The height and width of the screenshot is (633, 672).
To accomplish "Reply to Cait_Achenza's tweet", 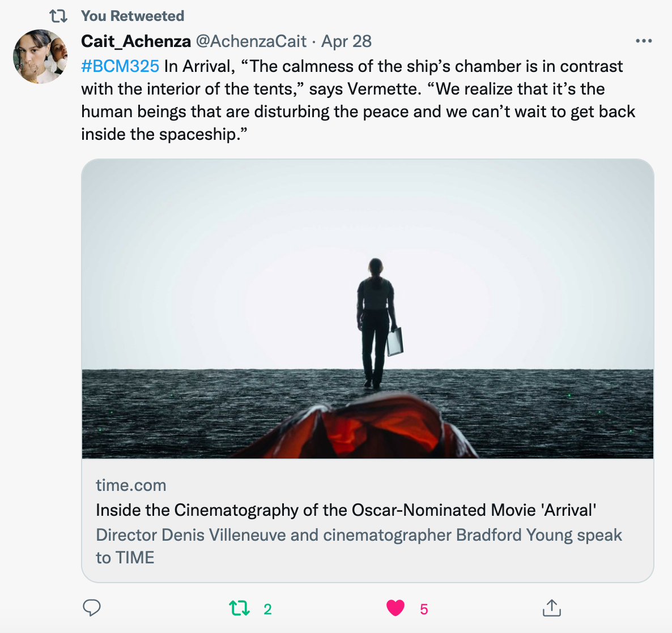I will [x=92, y=608].
